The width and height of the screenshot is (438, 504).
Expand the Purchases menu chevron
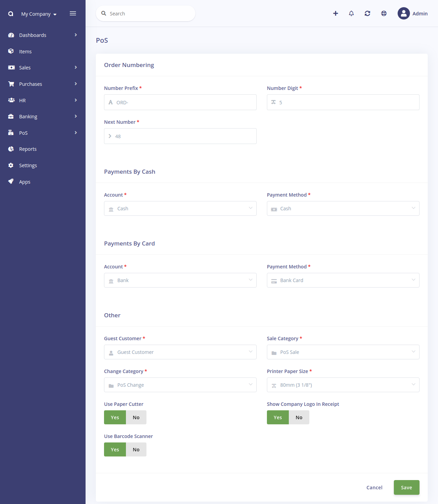coord(76,84)
